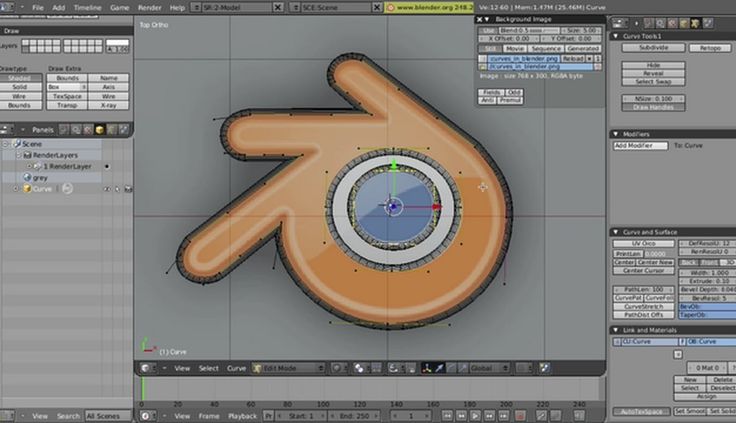Open the File menu
The width and height of the screenshot is (736, 423).
38,8
